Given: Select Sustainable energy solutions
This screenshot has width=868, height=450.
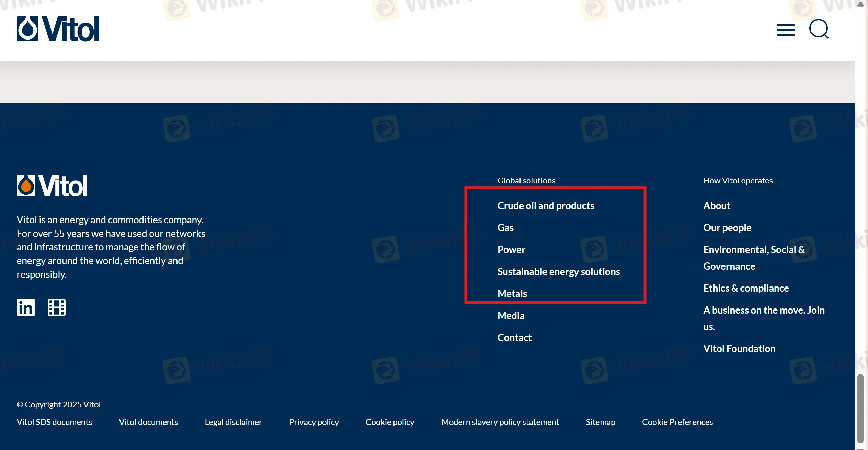Looking at the screenshot, I should pos(559,272).
